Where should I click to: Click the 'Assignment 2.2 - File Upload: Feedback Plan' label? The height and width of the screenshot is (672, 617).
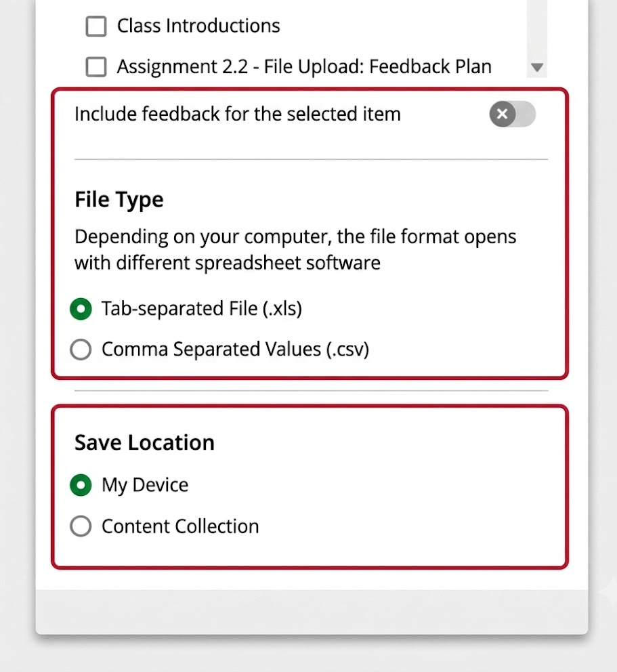pos(304,67)
